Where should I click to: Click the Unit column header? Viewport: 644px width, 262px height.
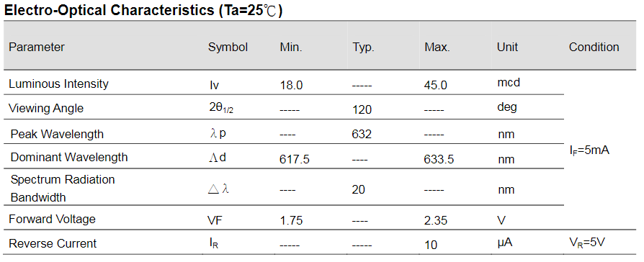point(507,48)
